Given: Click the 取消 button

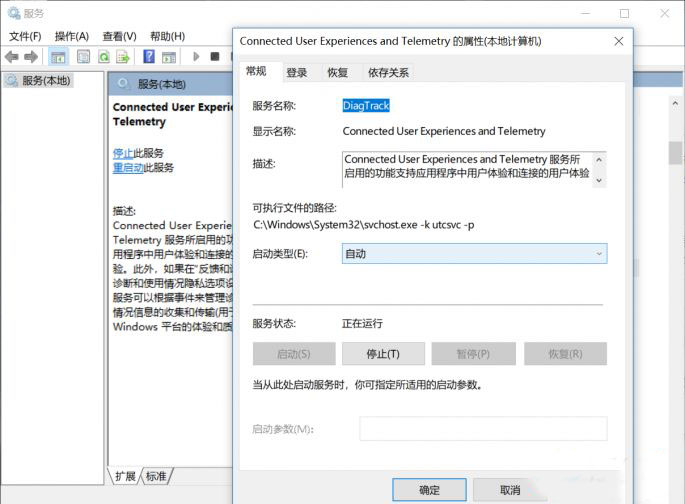Looking at the screenshot, I should point(510,490).
